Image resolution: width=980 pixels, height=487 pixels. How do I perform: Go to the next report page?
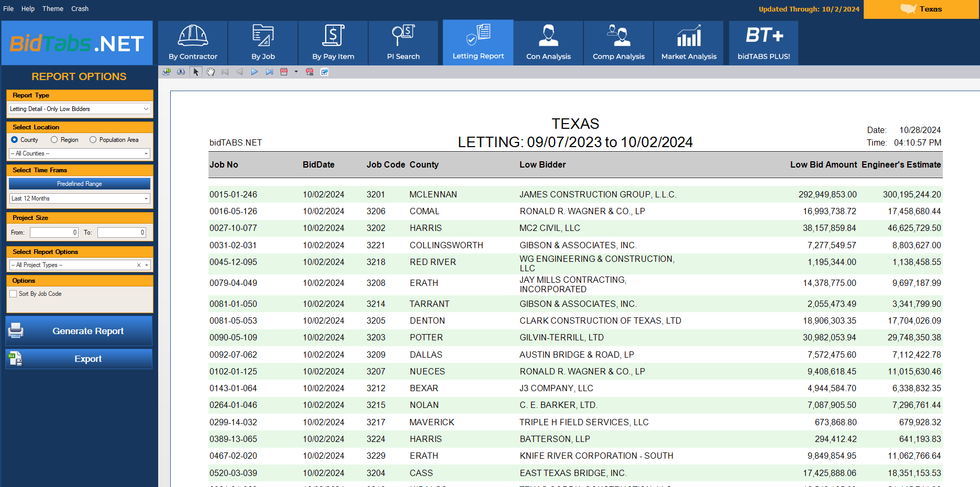click(255, 72)
